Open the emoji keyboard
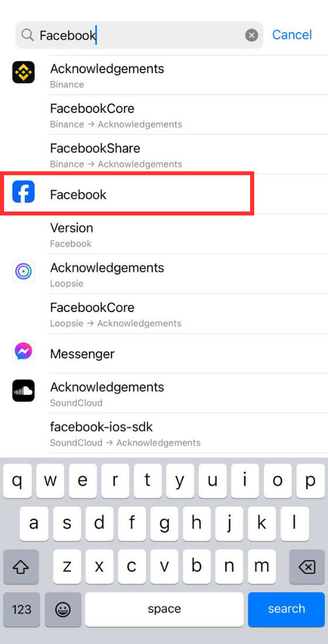The width and height of the screenshot is (328, 644). pyautogui.click(x=63, y=609)
